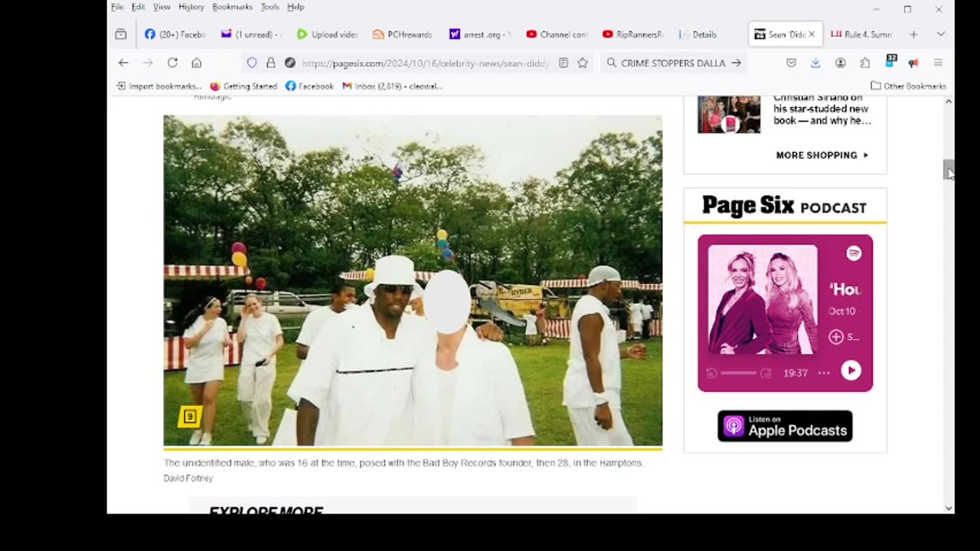Submit search with the arrow button

click(737, 63)
